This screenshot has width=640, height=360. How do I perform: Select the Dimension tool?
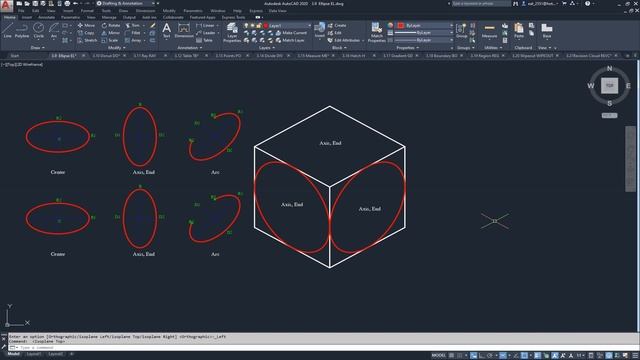coord(184,30)
